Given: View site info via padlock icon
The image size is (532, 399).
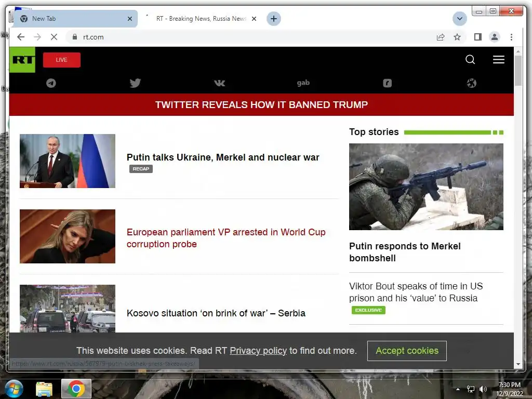Looking at the screenshot, I should click(75, 37).
